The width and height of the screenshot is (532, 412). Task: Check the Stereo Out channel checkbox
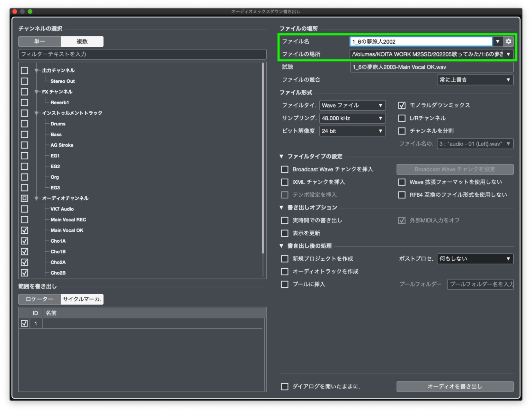pos(25,81)
